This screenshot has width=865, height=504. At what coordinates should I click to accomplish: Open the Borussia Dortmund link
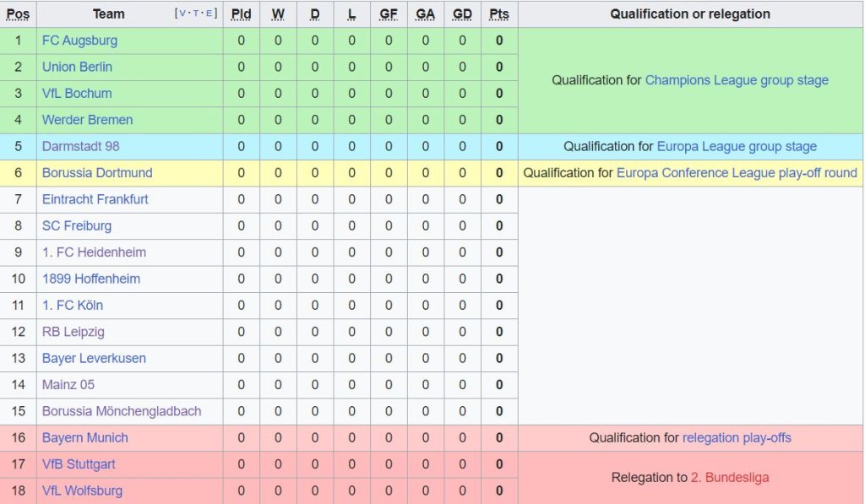pyautogui.click(x=97, y=173)
